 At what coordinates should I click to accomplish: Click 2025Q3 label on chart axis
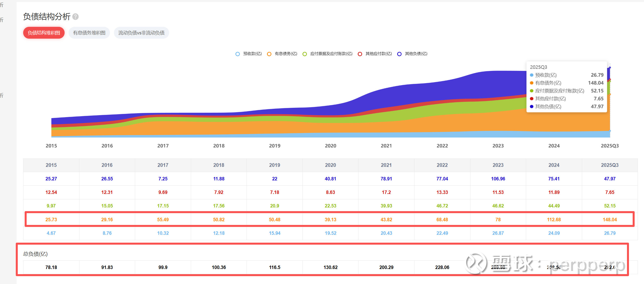(x=609, y=146)
